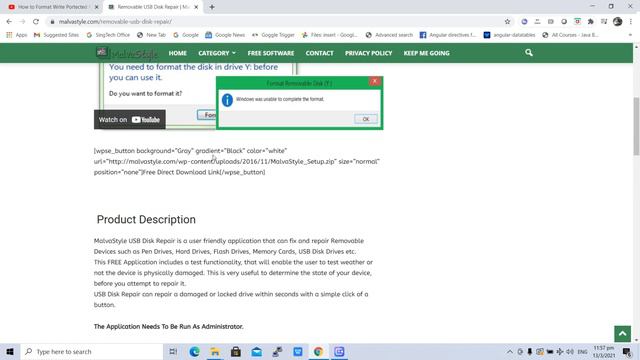This screenshot has height=360, width=640.
Task: Expand the CATEGORY dropdown menu
Action: tap(217, 53)
